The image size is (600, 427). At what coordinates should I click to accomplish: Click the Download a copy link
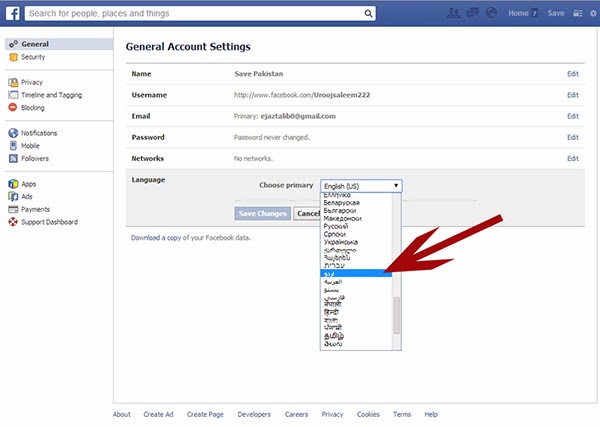pyautogui.click(x=156, y=238)
